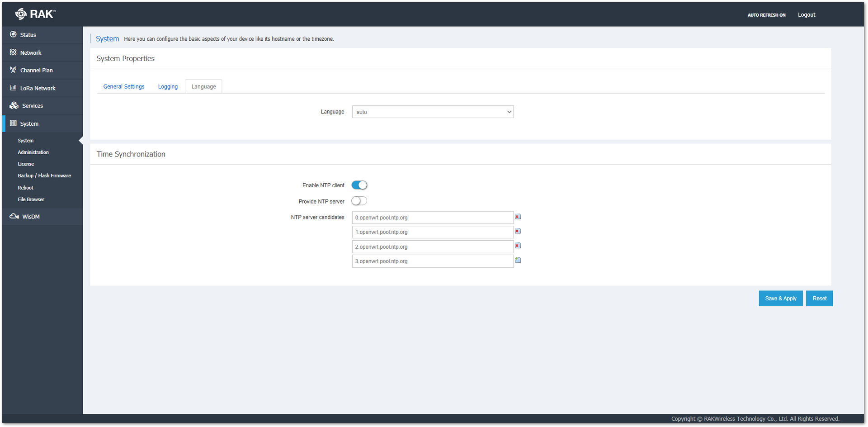Delete the 1.openwrt.pool.ntp.org entry
The width and height of the screenshot is (868, 427).
pyautogui.click(x=518, y=231)
